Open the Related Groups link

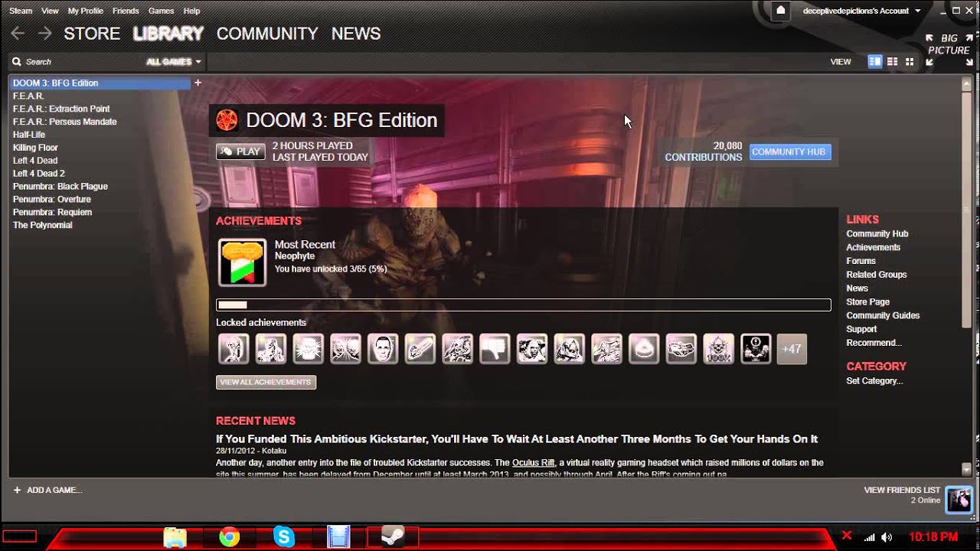(x=876, y=275)
